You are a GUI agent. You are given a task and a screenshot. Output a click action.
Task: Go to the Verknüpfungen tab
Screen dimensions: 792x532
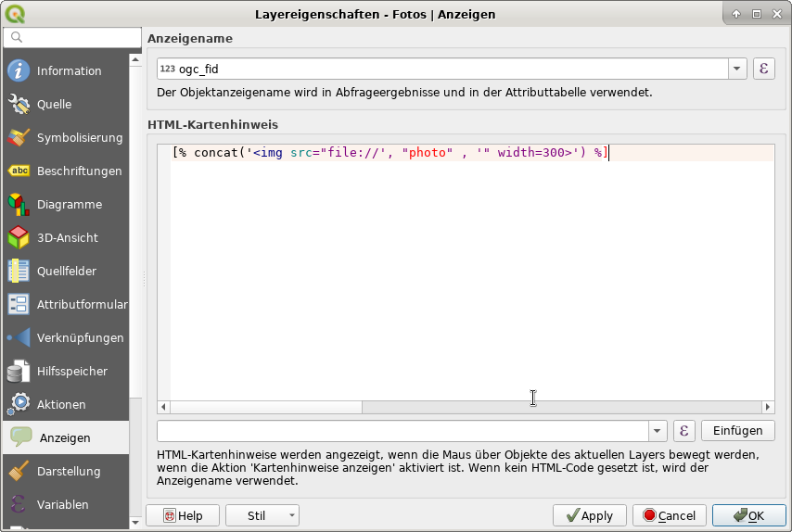[80, 338]
